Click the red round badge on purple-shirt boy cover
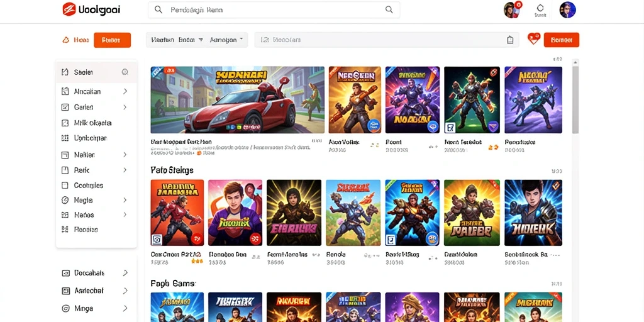 (255, 238)
